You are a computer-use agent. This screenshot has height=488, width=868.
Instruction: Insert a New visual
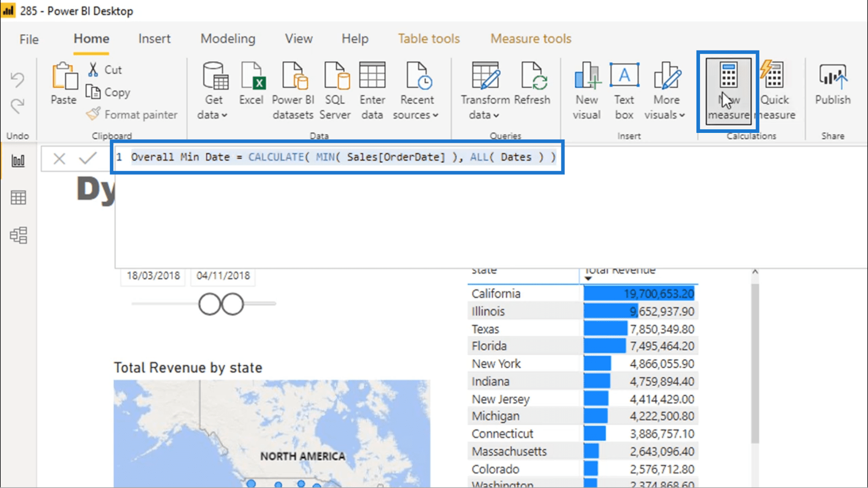coord(587,91)
